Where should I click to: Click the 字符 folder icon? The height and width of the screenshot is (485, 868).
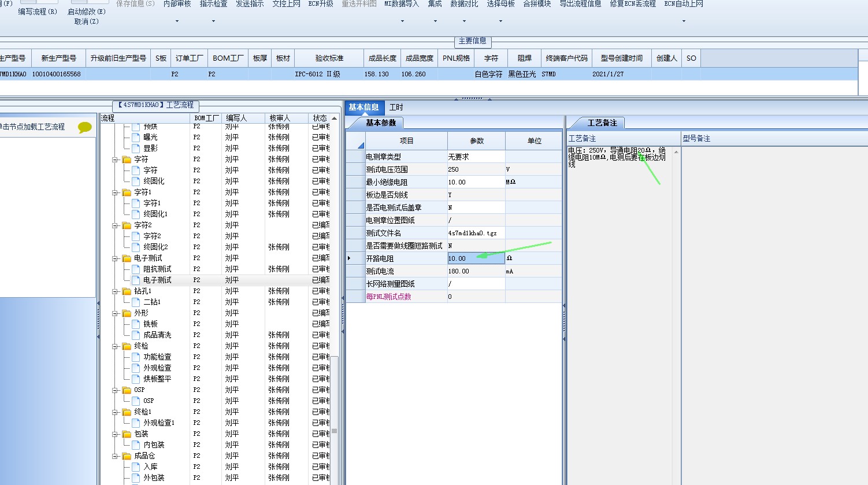click(127, 160)
